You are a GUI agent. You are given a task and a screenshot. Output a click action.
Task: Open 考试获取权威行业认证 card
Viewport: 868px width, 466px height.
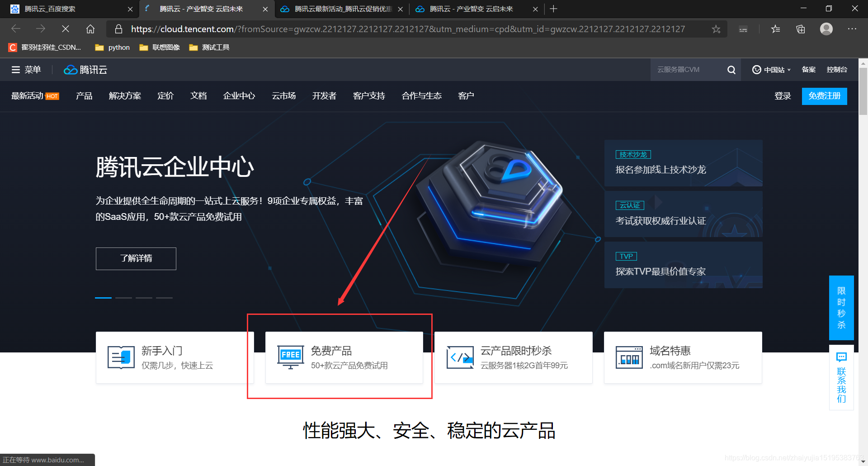683,214
